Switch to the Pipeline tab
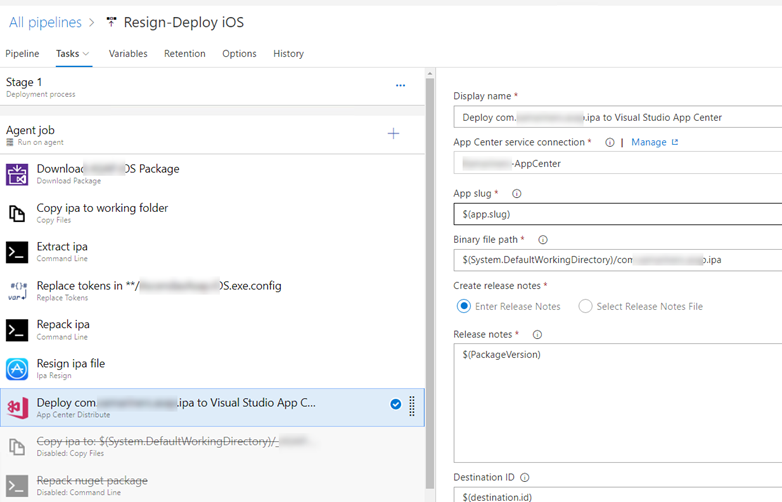The height and width of the screenshot is (502, 782). click(22, 53)
